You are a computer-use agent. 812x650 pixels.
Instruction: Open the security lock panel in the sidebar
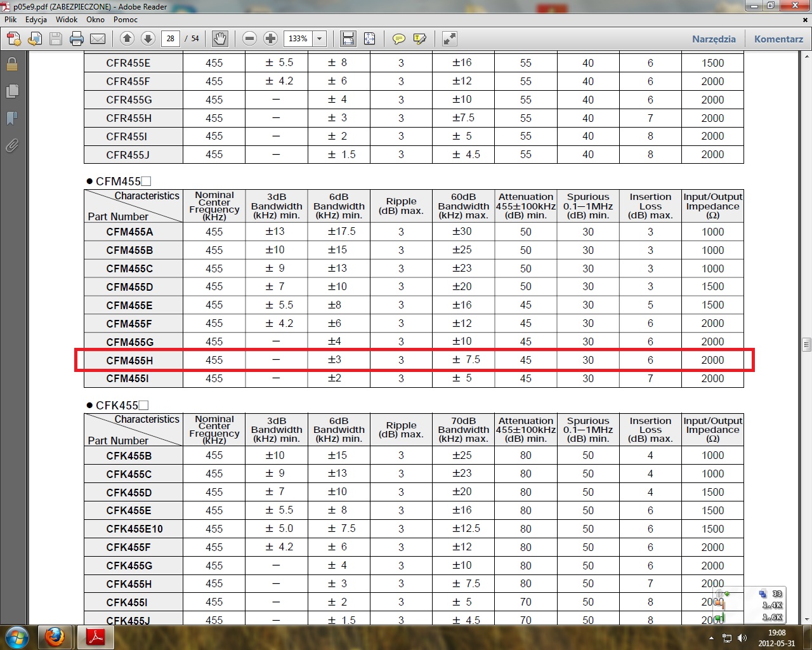point(12,63)
